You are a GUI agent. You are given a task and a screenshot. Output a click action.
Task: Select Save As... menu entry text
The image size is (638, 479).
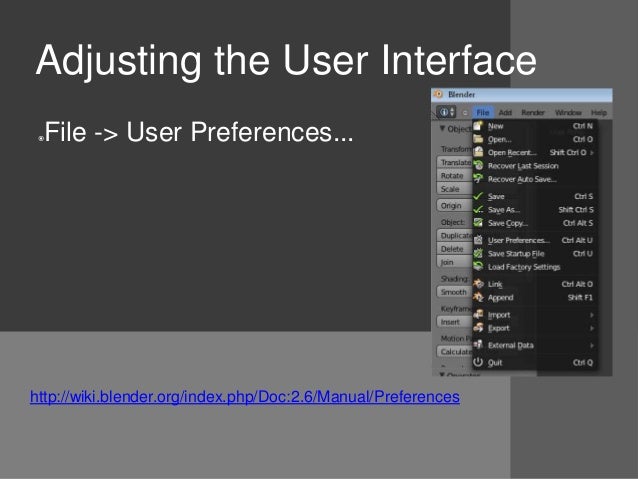tap(504, 210)
